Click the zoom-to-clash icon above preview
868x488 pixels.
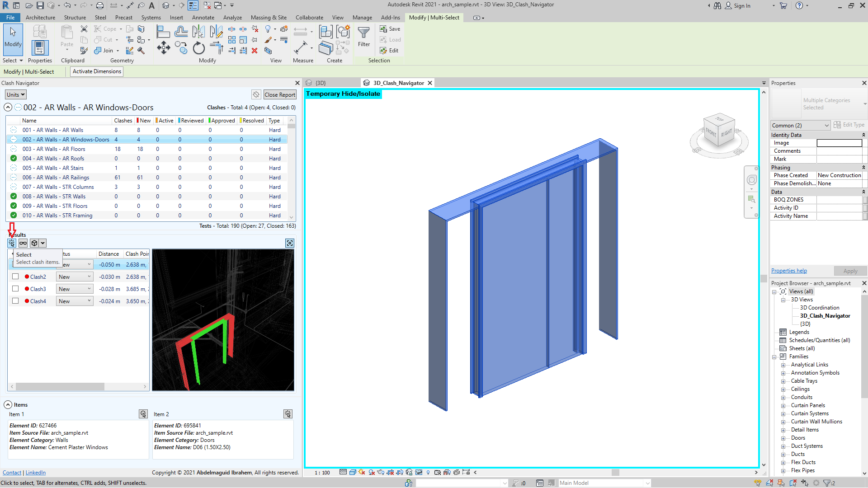click(290, 243)
